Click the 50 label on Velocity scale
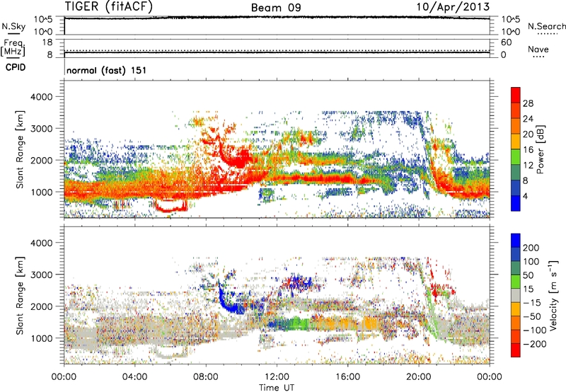566x392 pixels. pos(528,275)
